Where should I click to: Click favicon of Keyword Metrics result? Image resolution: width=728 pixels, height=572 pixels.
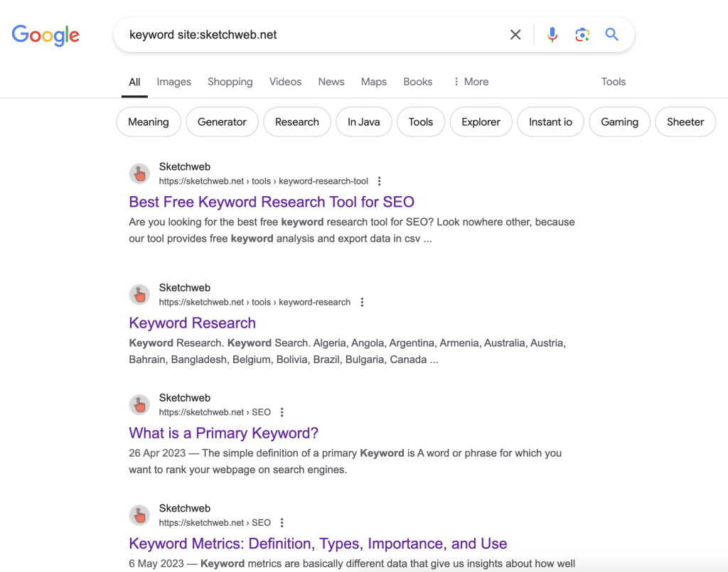(x=139, y=515)
